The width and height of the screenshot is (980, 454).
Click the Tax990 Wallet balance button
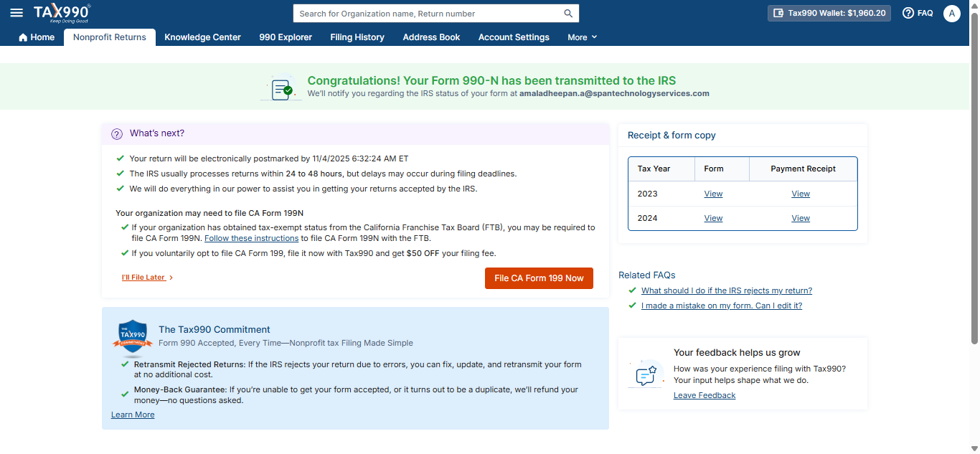829,13
